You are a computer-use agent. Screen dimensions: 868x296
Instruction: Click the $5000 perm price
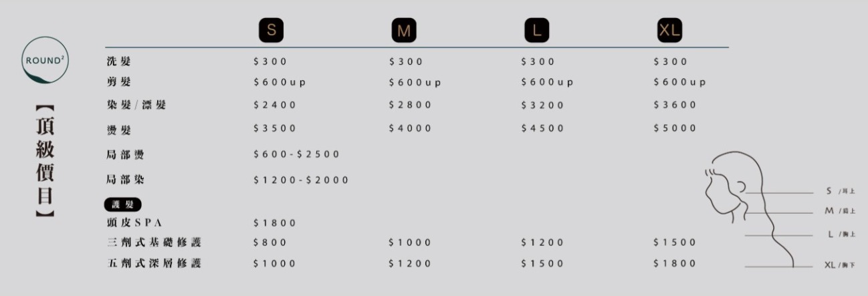pyautogui.click(x=675, y=128)
